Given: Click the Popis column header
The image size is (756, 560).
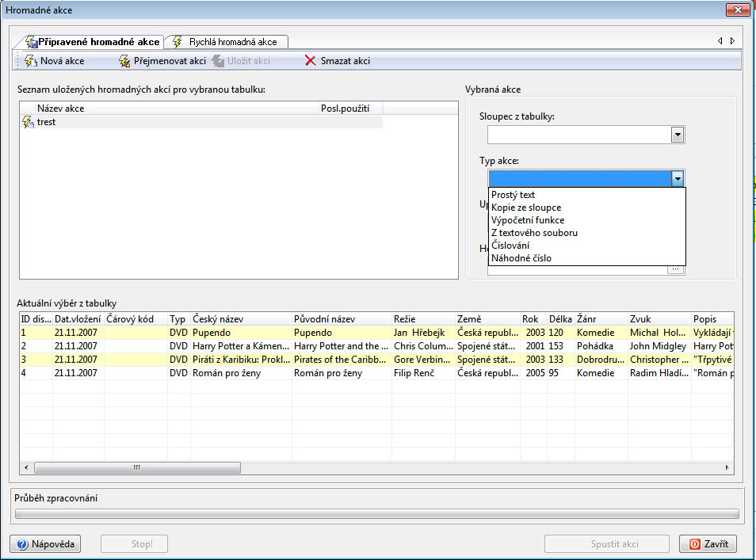Looking at the screenshot, I should coord(712,319).
